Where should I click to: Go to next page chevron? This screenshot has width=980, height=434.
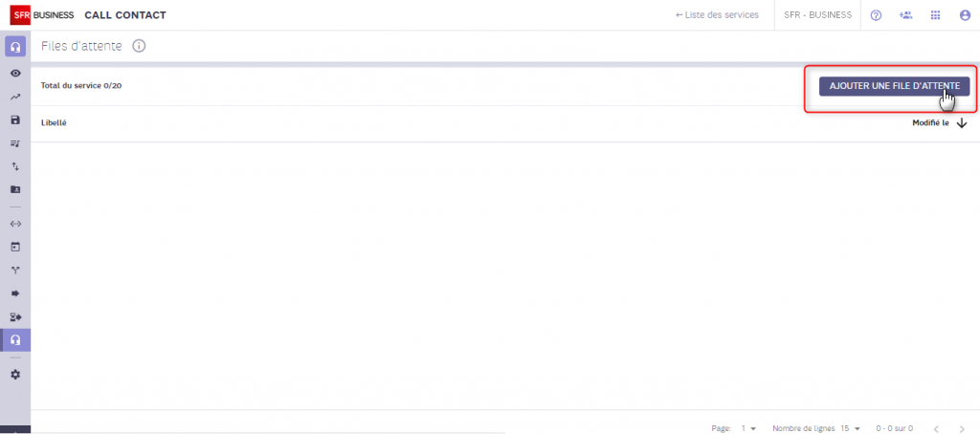(962, 428)
